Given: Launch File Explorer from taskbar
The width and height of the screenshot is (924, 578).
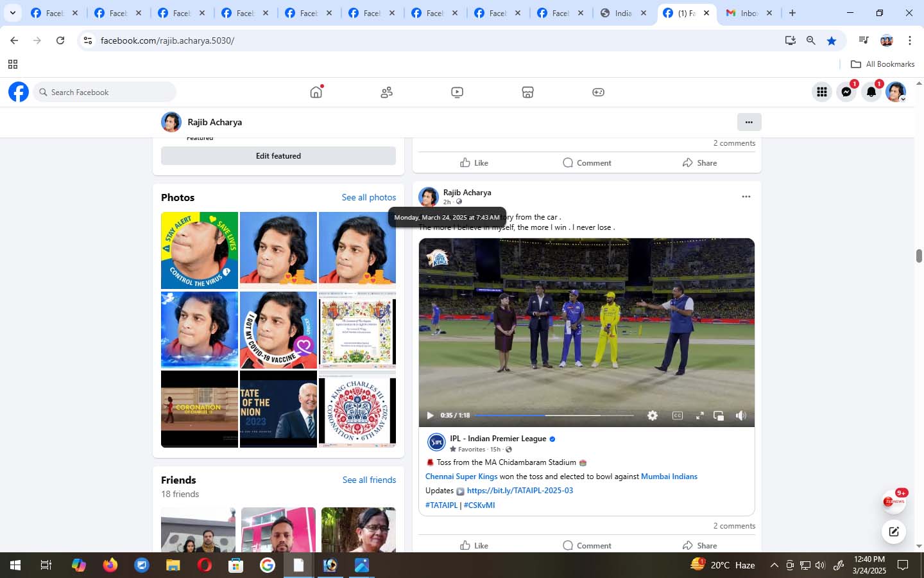Looking at the screenshot, I should point(173,565).
